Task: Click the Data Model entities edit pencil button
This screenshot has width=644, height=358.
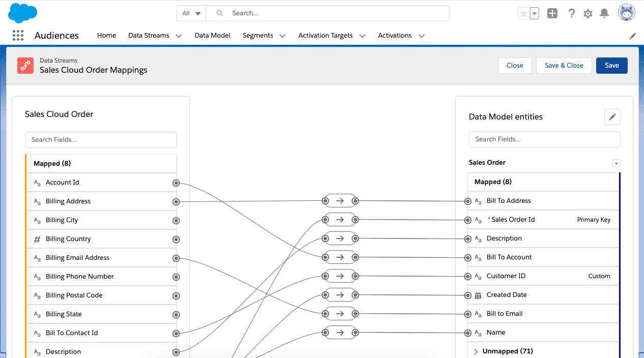Action: click(x=612, y=117)
